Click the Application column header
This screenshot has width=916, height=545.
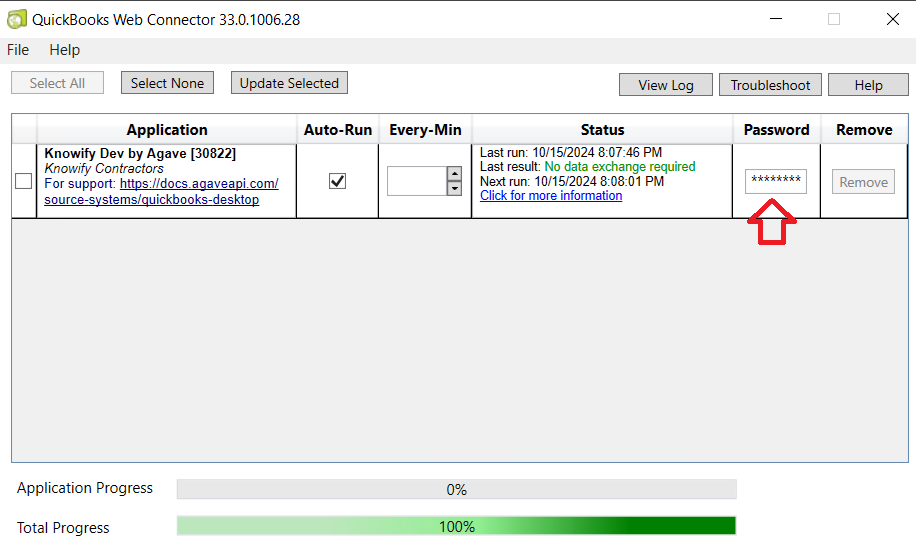point(167,130)
